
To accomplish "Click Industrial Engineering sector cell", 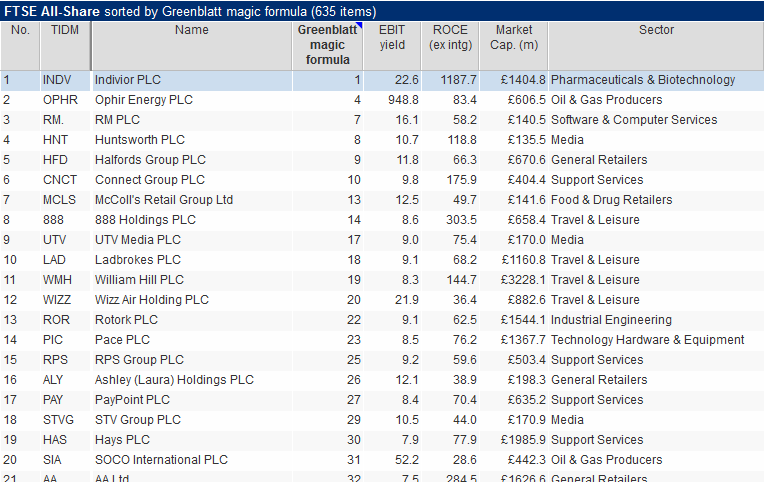I will pyautogui.click(x=611, y=320).
